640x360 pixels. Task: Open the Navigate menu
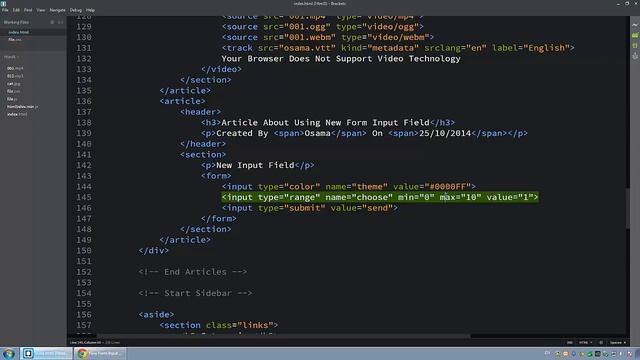click(57, 10)
